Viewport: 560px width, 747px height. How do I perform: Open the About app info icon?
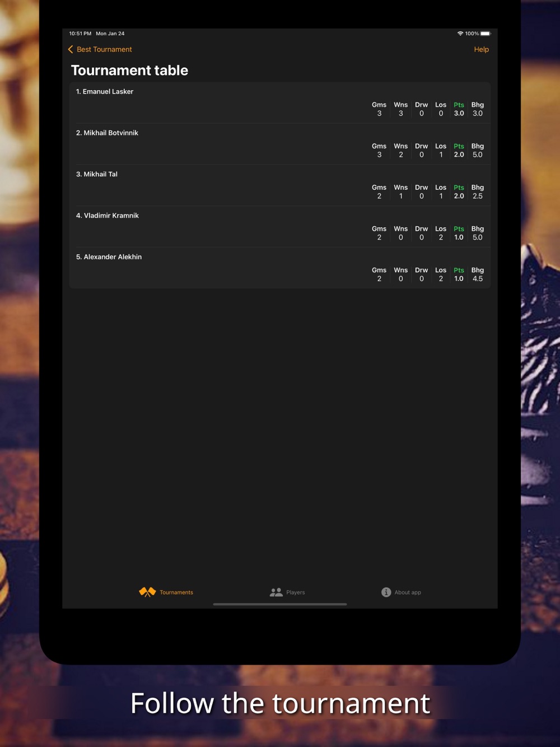(x=386, y=592)
